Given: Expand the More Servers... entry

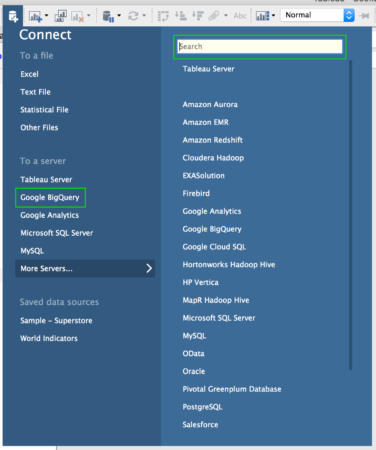Looking at the screenshot, I should (85, 269).
